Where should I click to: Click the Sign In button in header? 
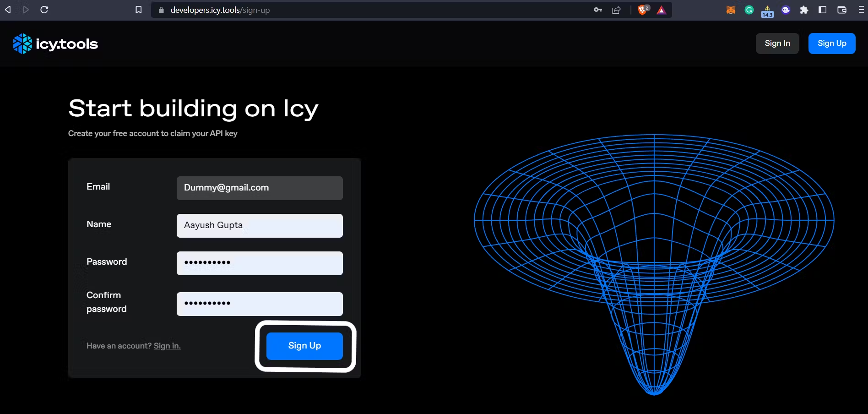777,44
